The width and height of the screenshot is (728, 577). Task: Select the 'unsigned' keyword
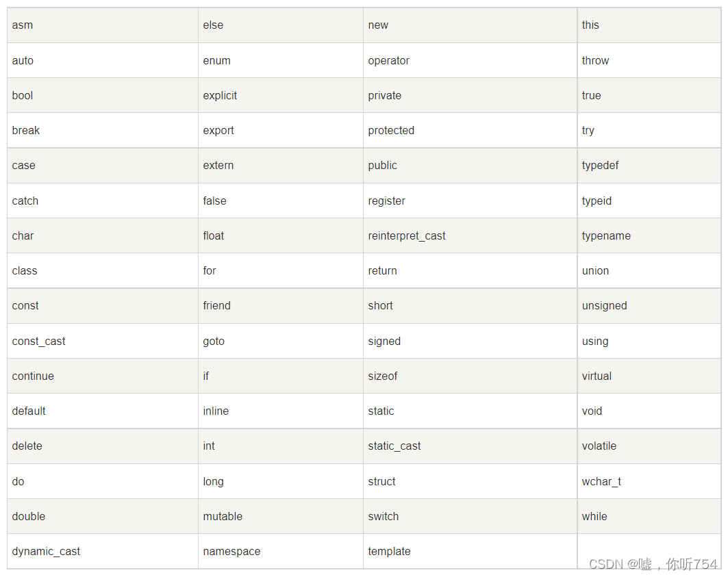604,306
